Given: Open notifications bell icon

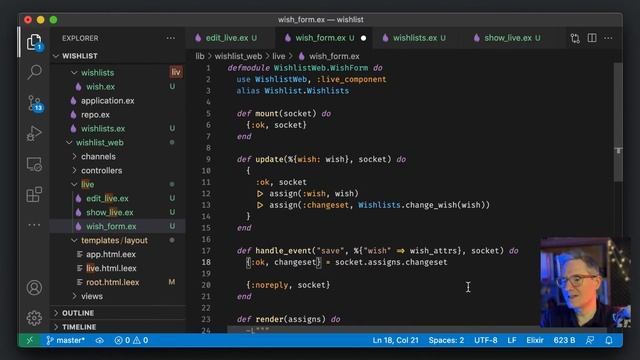Looking at the screenshot, I should [609, 340].
